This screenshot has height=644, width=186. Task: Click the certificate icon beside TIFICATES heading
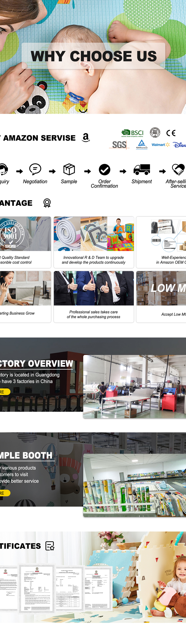point(50,546)
